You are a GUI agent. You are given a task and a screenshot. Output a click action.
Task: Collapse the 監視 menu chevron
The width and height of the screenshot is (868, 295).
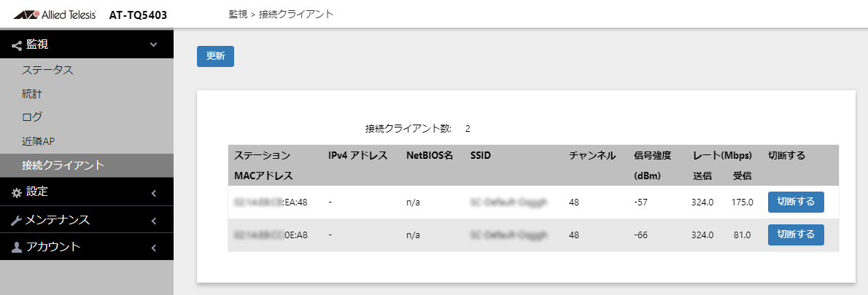click(153, 44)
